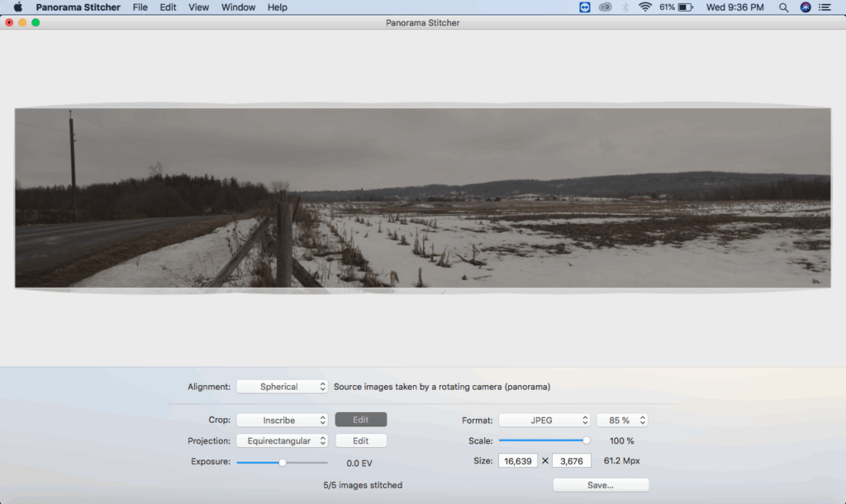Switch the Equirectangular projection type
Screen dimensions: 846x504
282,440
